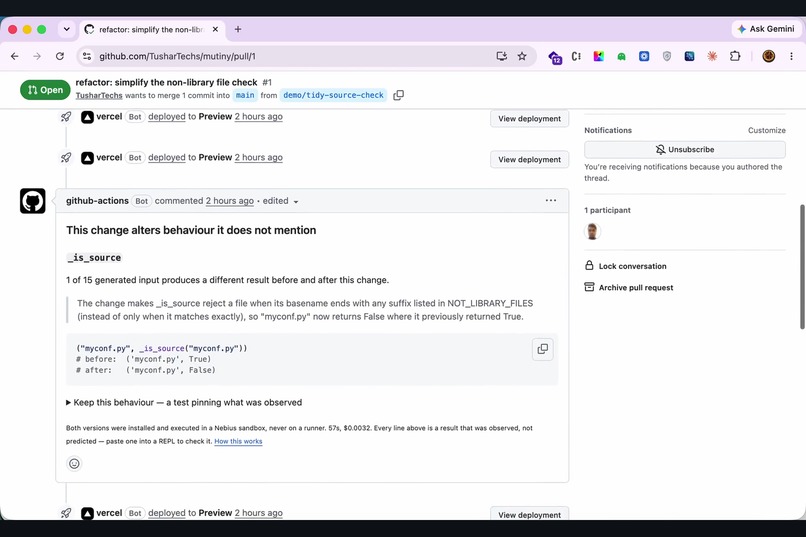
Task: Copy the myconf.py code snippet
Action: coord(542,349)
